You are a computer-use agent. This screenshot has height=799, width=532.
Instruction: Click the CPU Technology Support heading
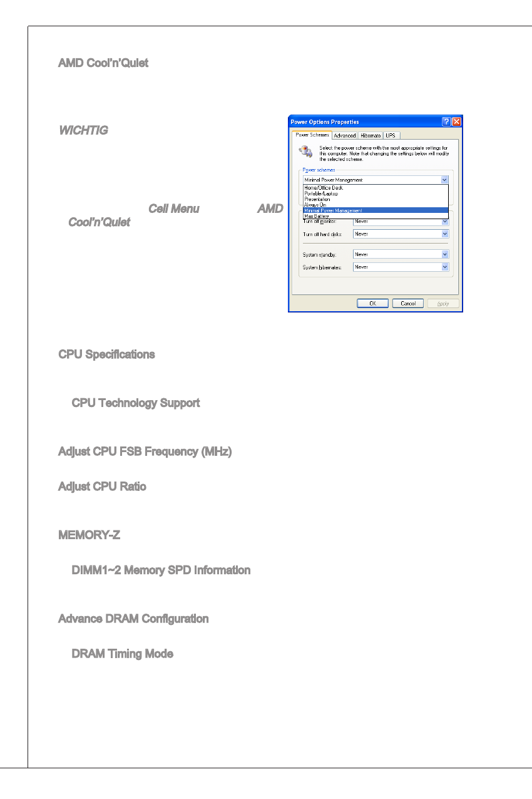coord(136,403)
